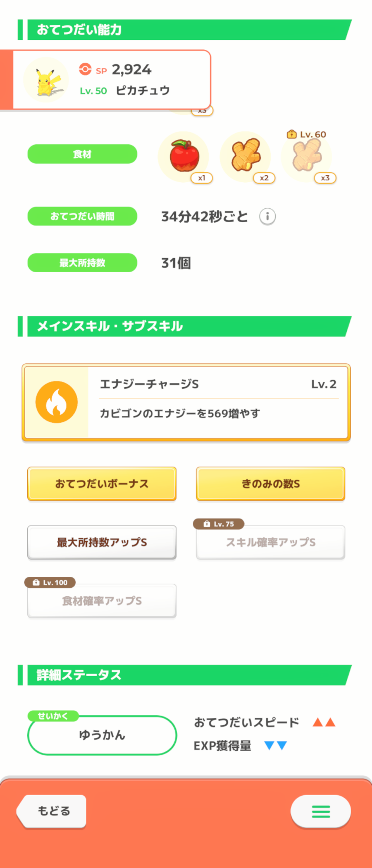Image resolution: width=372 pixels, height=868 pixels.
Task: Click the apple ingredient icon
Action: pos(184,156)
